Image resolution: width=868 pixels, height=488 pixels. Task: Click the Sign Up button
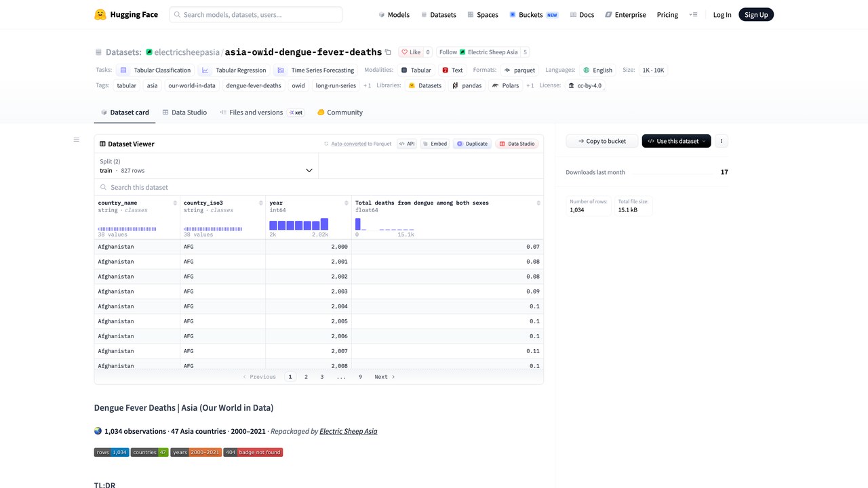(x=756, y=14)
